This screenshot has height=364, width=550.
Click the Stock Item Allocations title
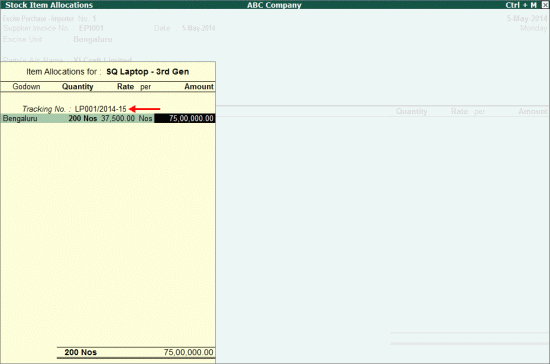click(x=49, y=5)
